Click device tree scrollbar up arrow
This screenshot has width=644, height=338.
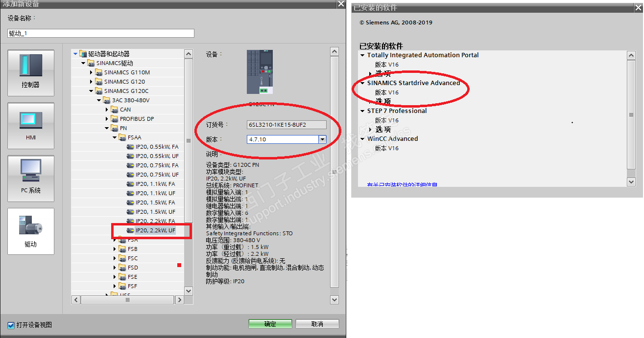189,54
